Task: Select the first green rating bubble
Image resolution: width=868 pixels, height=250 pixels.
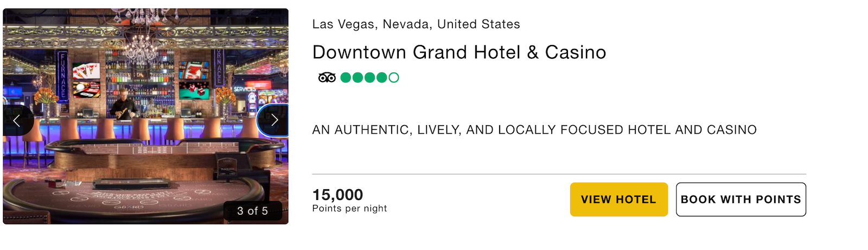Action: (x=346, y=78)
